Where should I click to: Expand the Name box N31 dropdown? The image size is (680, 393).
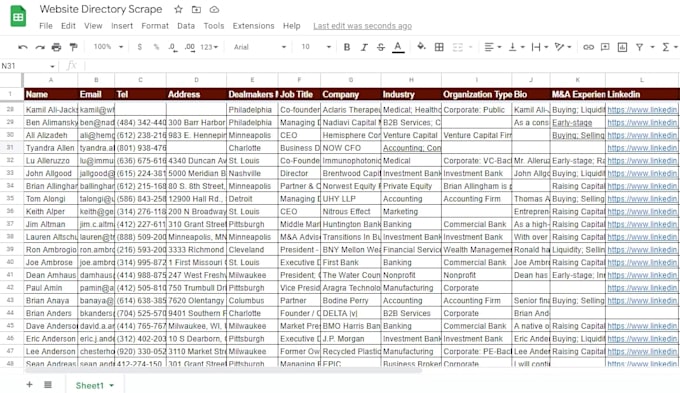tap(52, 66)
